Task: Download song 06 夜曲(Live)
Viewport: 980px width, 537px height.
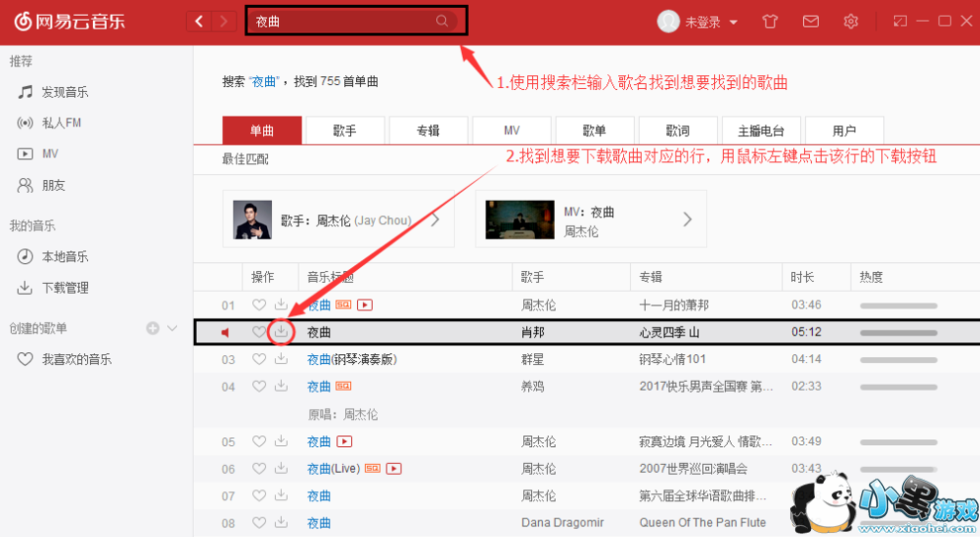Action: pyautogui.click(x=281, y=468)
